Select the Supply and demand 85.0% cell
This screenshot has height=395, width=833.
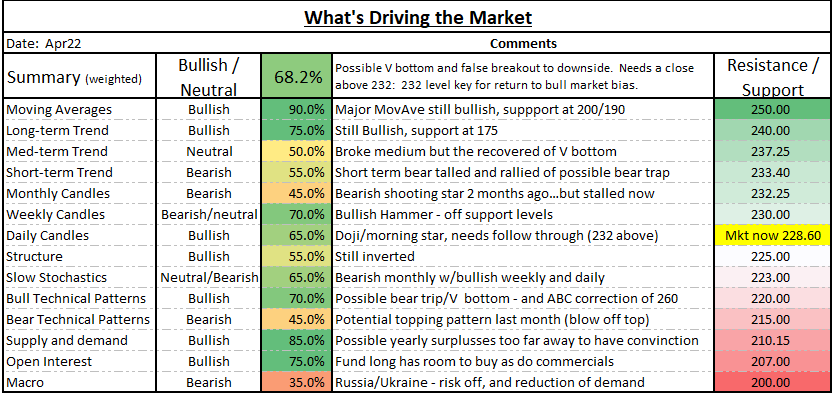(296, 340)
